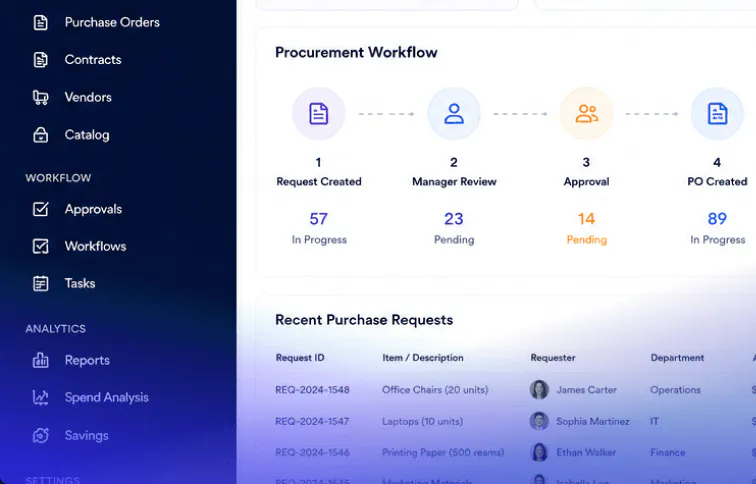Click the Approvals checkmark icon
Screen dimensions: 756x484
[40, 209]
